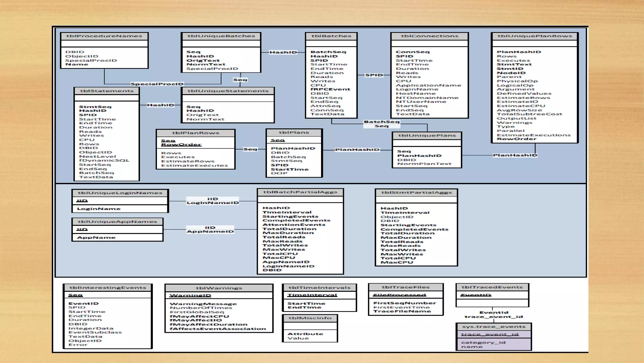Select the tblWarnings table title

point(219,288)
